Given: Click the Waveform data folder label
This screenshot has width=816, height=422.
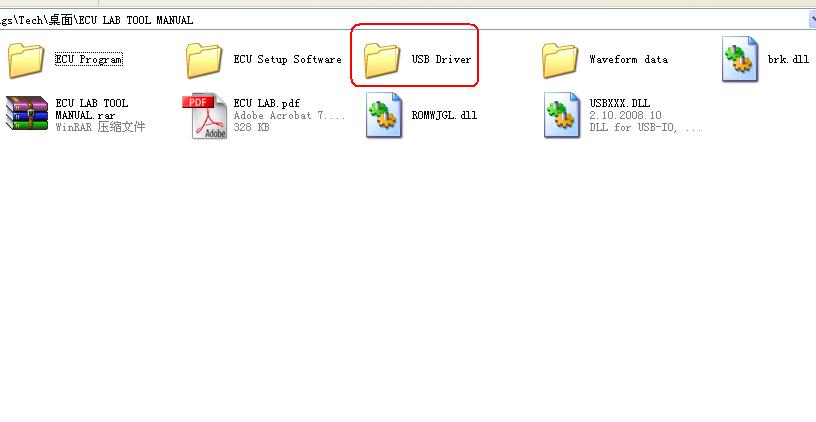Looking at the screenshot, I should 629,59.
